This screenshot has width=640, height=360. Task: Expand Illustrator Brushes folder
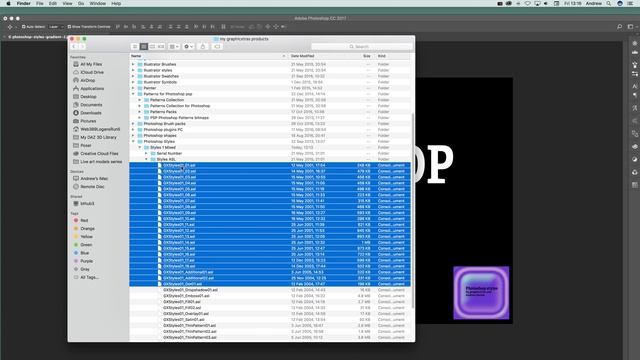pos(133,64)
